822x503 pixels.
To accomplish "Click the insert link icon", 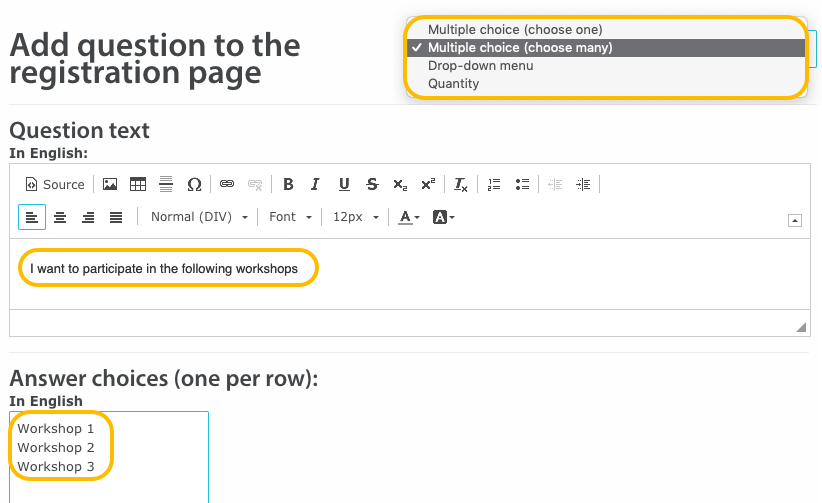I will [227, 184].
